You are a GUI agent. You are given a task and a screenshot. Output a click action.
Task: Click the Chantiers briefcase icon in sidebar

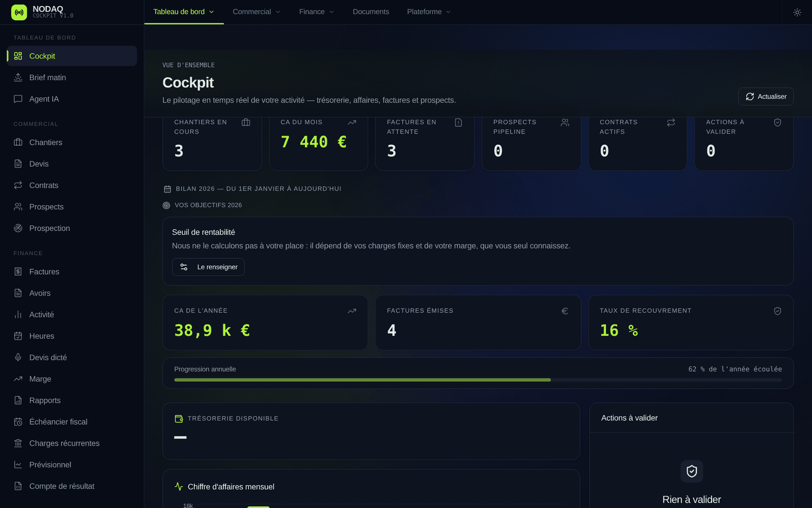[18, 142]
